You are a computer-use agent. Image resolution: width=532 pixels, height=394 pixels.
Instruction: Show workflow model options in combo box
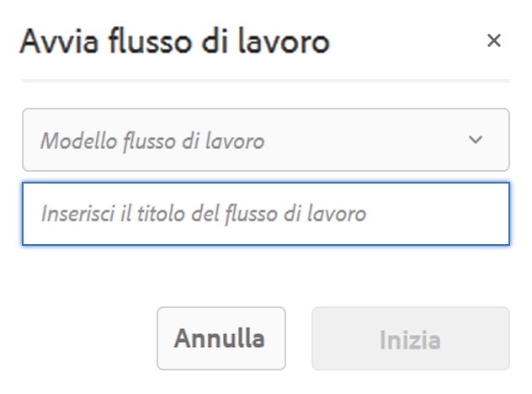coord(266,140)
